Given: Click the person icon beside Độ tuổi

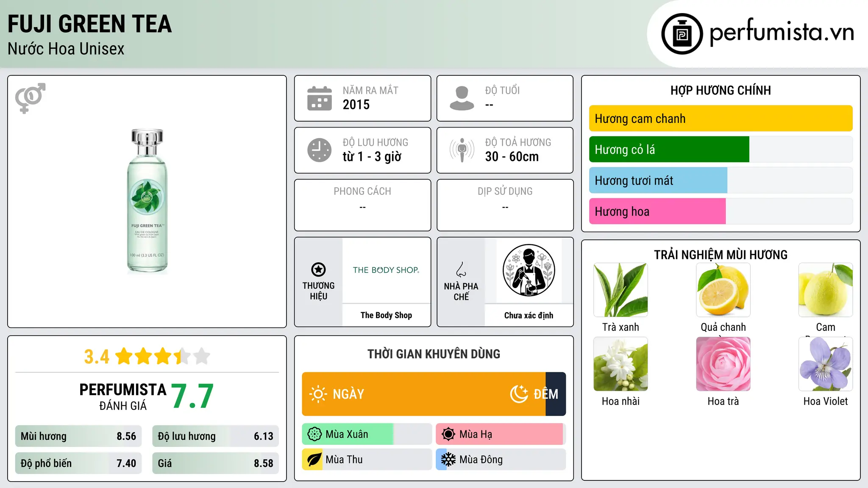Looking at the screenshot, I should pos(462,98).
